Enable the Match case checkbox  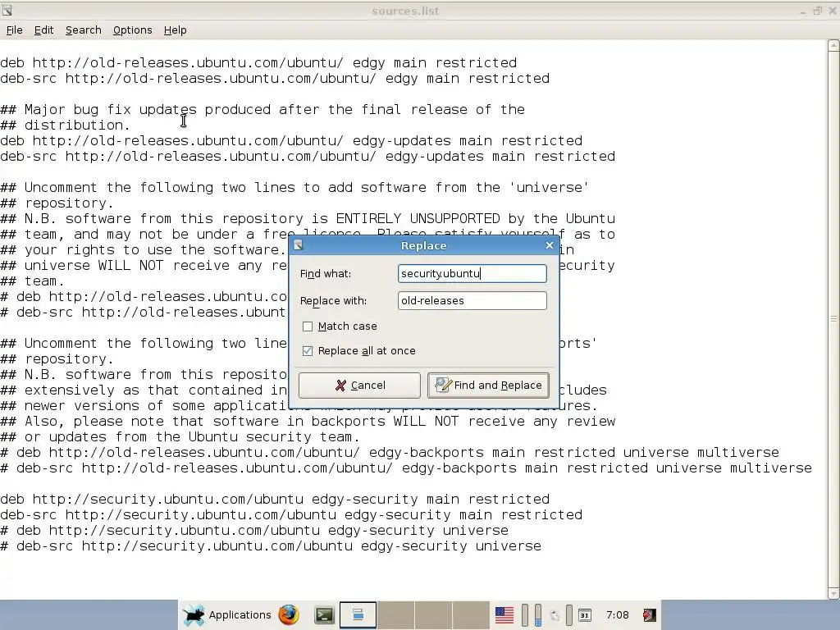coord(308,326)
